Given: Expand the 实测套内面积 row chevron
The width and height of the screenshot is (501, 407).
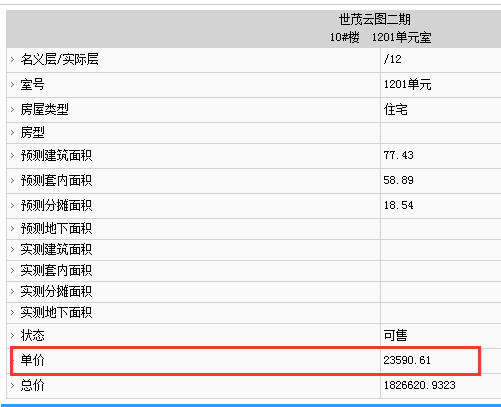Looking at the screenshot, I should (12, 271).
